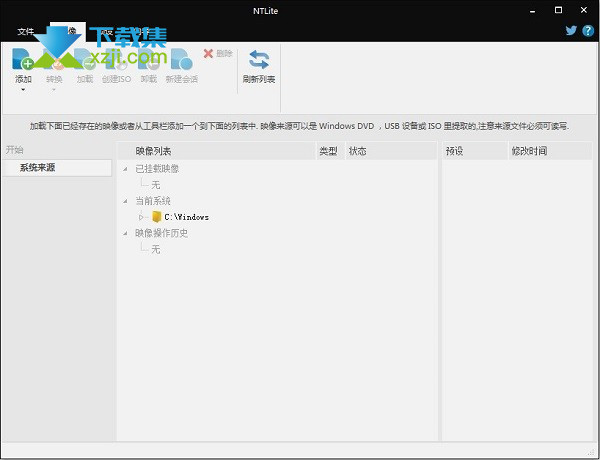Expand the C:\Windows tree node
This screenshot has height=460, width=600.
(141, 217)
